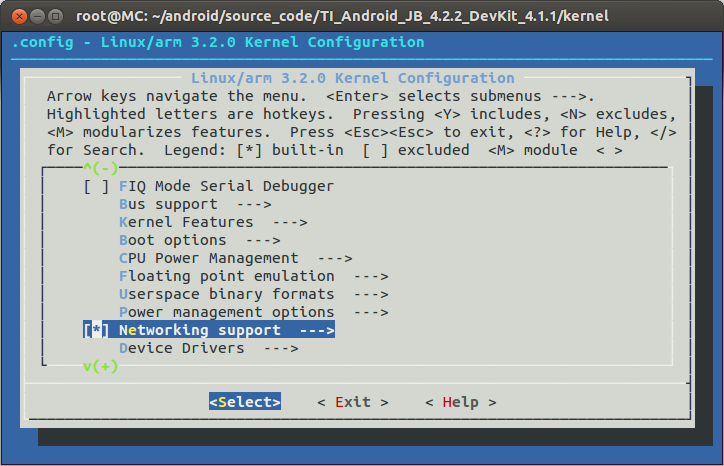
Task: Click the scroll-down v(+) indicator
Action: [x=101, y=367]
